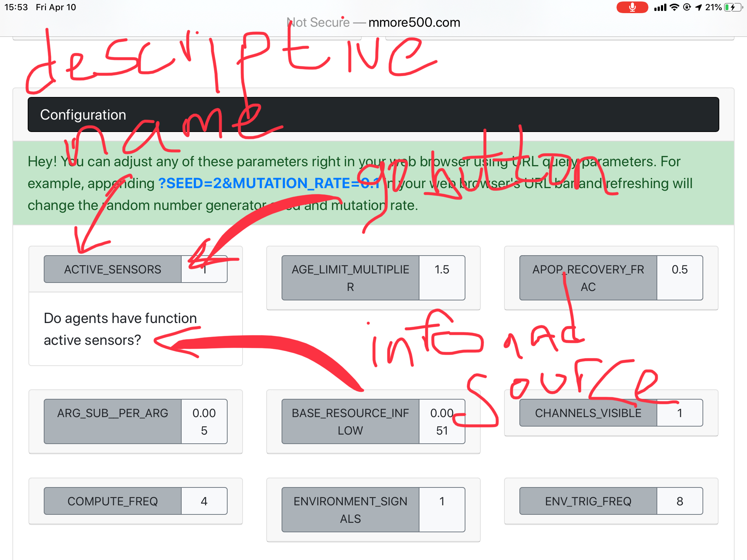
Task: Click the COMPUTE_FREQ parameter button
Action: click(x=113, y=501)
